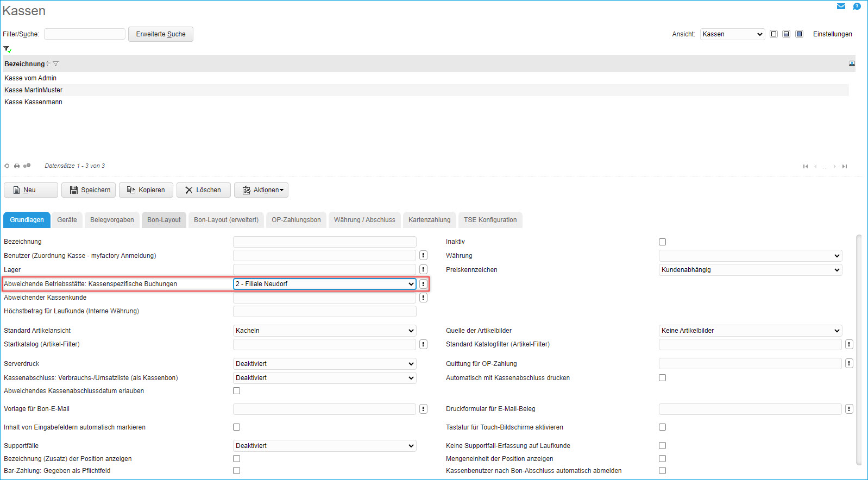Click the Löschen button
The image size is (868, 480).
[204, 190]
